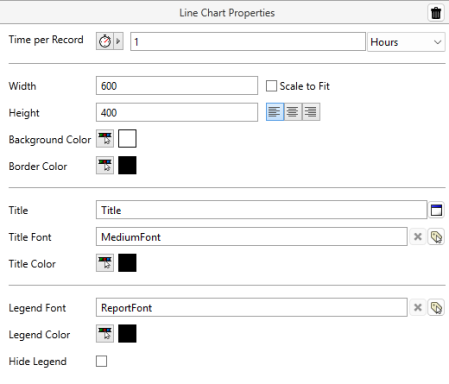The width and height of the screenshot is (449, 384).
Task: Click the Height input field
Action: (177, 112)
